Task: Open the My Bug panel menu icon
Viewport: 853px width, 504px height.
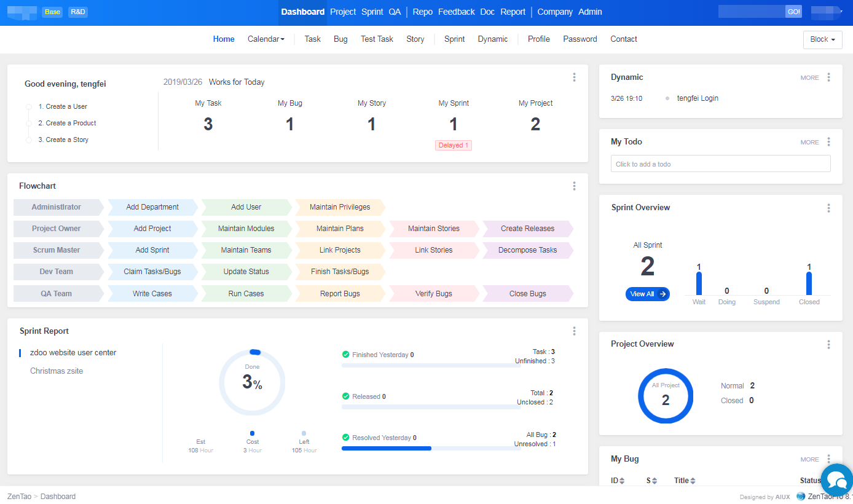Action: (x=828, y=459)
